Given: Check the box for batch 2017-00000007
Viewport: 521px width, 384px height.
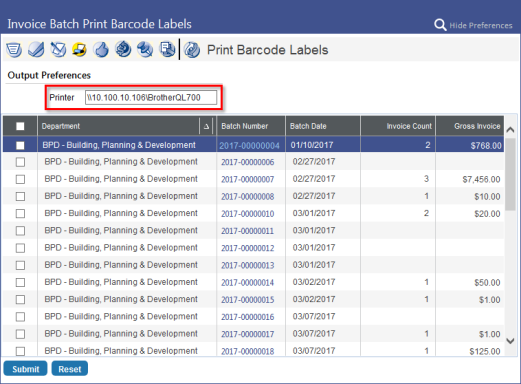Looking at the screenshot, I should [20, 179].
